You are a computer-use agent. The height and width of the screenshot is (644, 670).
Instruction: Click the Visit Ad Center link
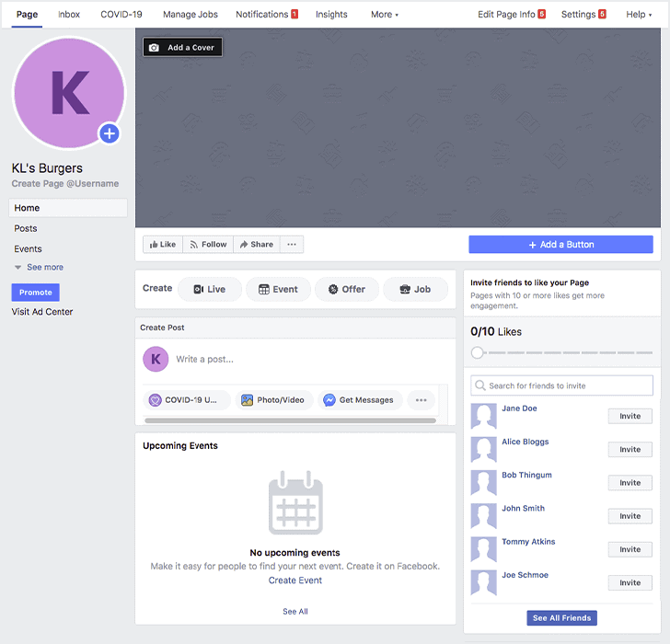pyautogui.click(x=42, y=312)
